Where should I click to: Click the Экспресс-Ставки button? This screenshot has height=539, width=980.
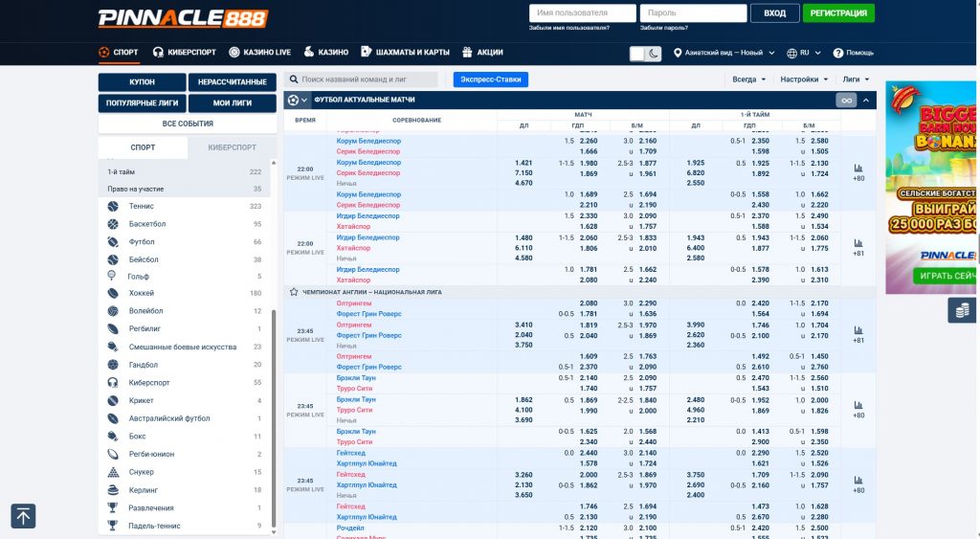(490, 79)
